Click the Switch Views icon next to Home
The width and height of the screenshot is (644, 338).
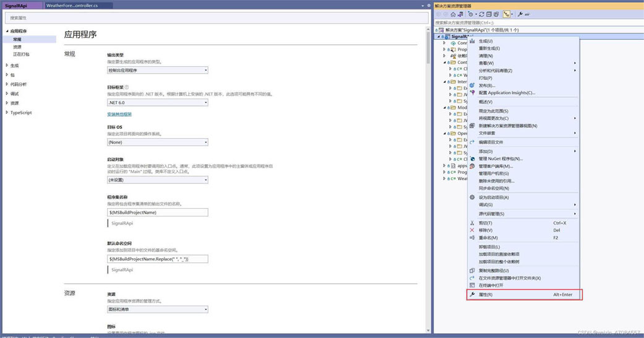tap(460, 14)
